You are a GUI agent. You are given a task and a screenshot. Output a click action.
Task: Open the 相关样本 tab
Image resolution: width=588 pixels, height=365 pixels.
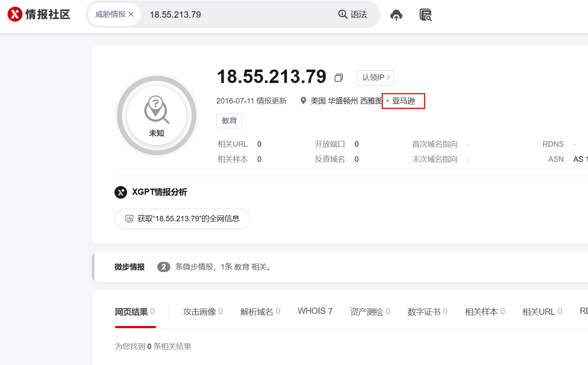(485, 311)
